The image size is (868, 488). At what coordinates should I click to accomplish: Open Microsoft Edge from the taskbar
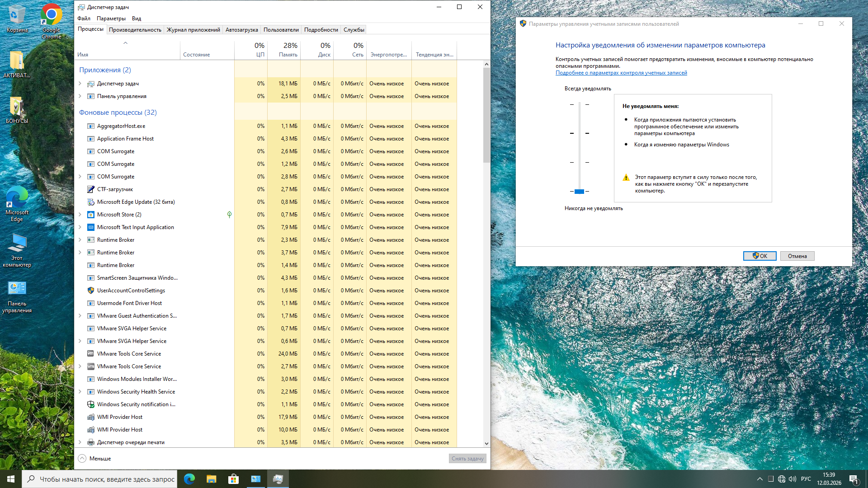(x=189, y=479)
